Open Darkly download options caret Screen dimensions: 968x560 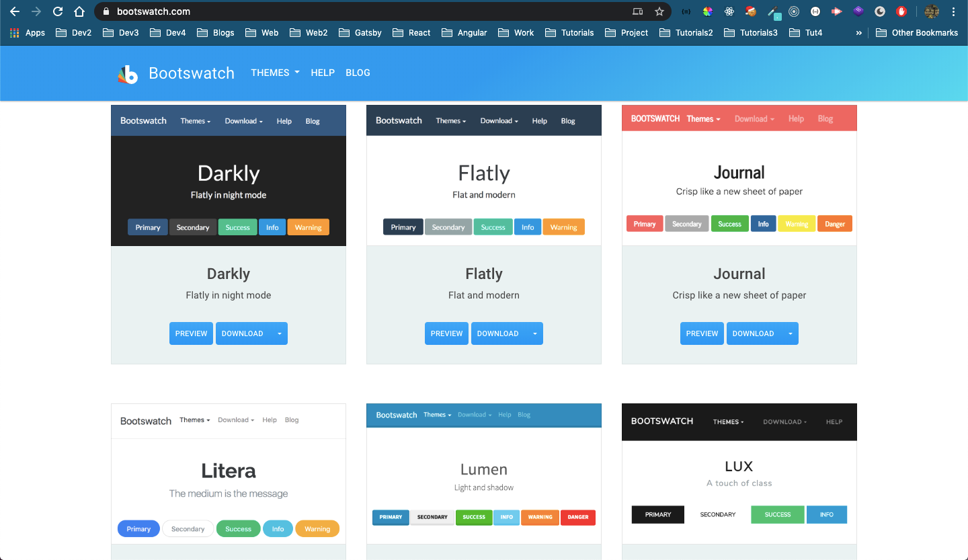[279, 333]
